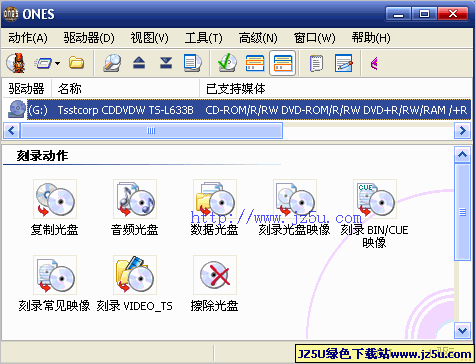Click the magnifier disc info icon
This screenshot has width=476, height=364.
click(x=112, y=63)
